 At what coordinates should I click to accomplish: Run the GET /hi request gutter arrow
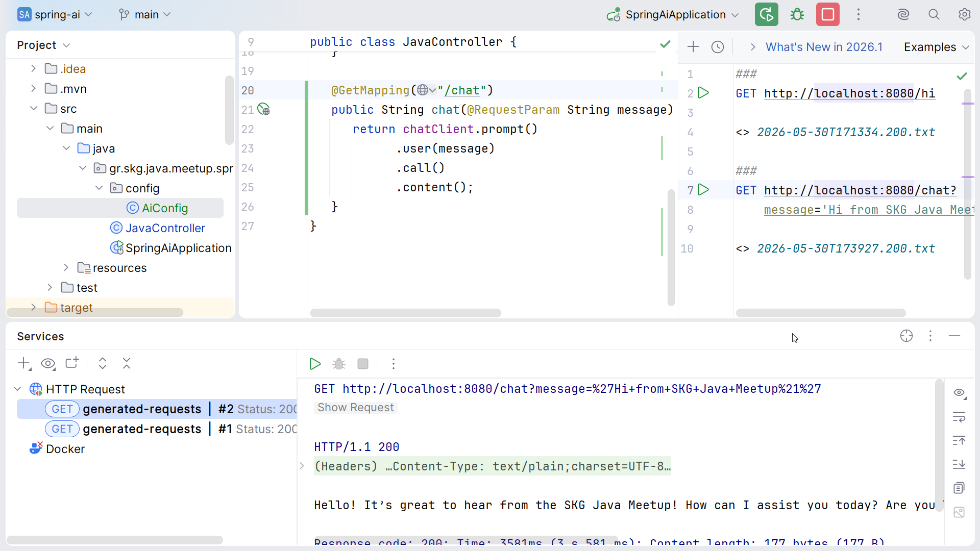click(x=703, y=93)
